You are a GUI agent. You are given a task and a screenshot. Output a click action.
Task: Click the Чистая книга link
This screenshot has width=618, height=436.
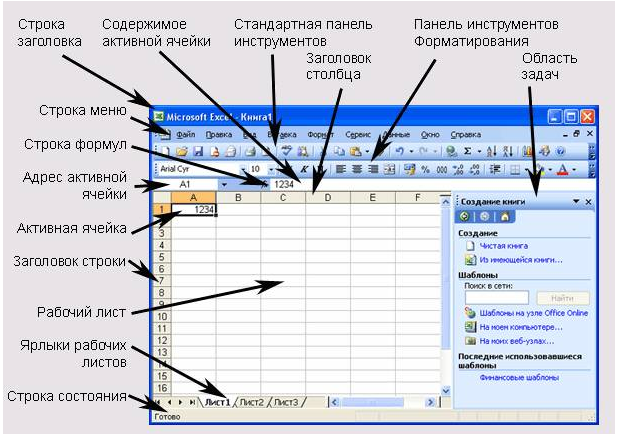pyautogui.click(x=503, y=246)
